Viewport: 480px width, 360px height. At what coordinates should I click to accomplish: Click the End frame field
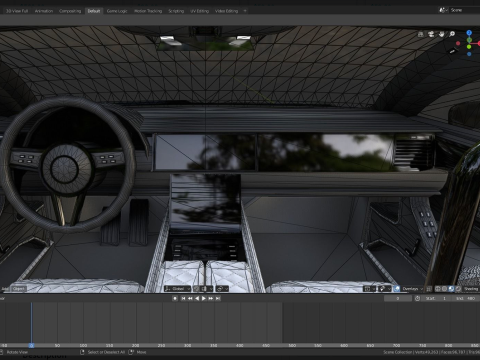tap(466, 298)
